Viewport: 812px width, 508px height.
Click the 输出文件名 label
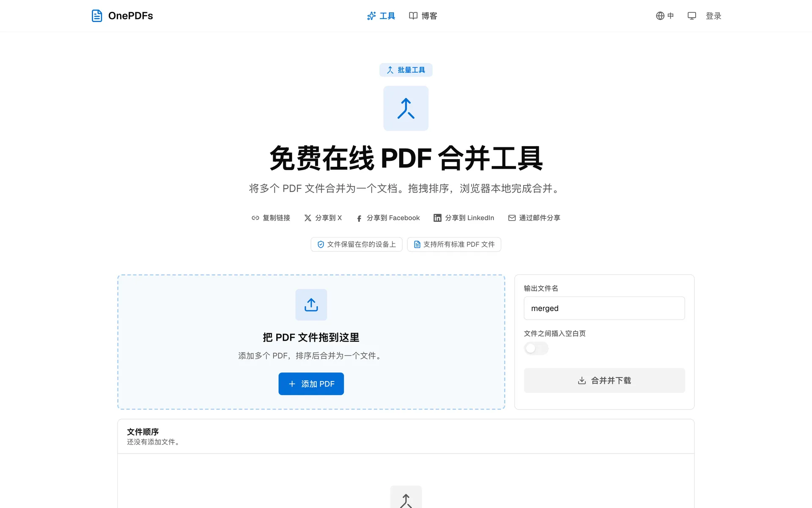(x=541, y=288)
